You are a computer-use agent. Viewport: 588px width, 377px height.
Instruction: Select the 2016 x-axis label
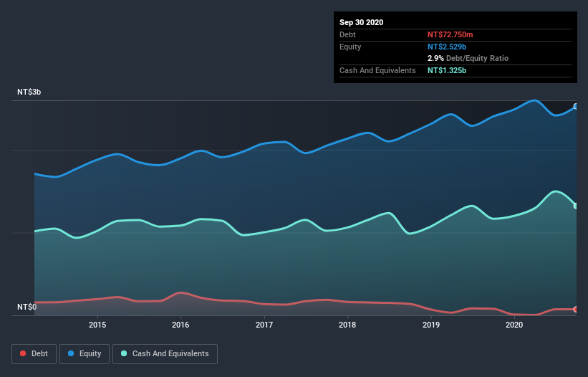[x=180, y=325]
